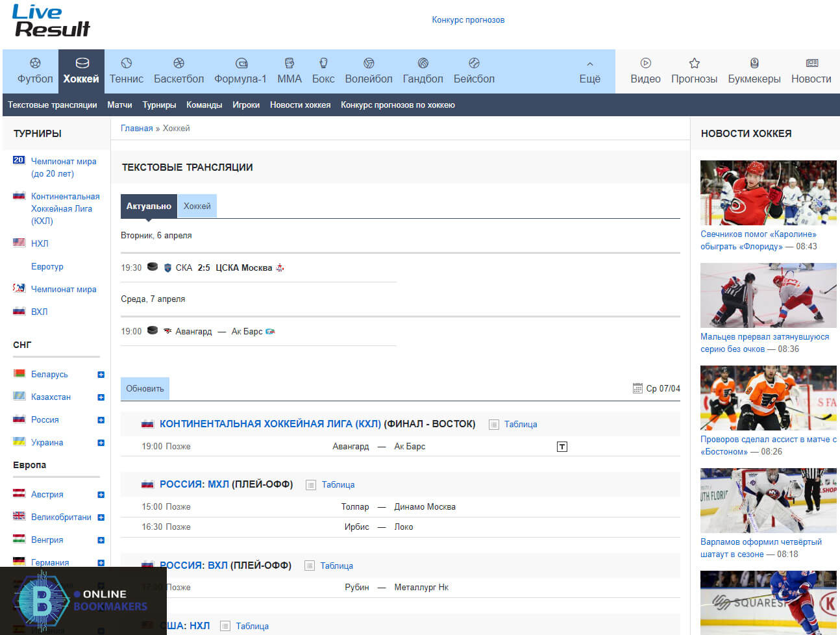Click the Обновить refresh button
Viewport: 840px width, 635px height.
[145, 388]
